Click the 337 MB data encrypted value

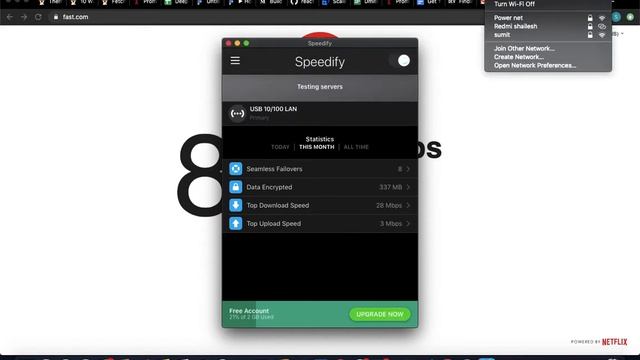390,187
